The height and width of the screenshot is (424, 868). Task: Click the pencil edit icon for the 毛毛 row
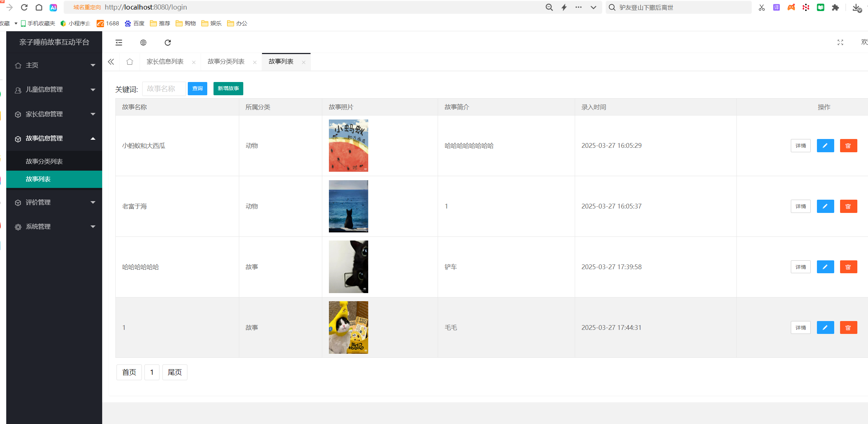coord(825,328)
